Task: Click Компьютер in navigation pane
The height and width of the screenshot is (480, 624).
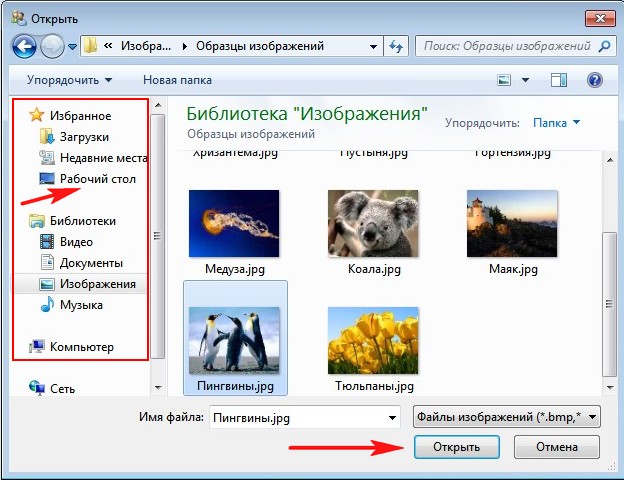Action: click(81, 347)
